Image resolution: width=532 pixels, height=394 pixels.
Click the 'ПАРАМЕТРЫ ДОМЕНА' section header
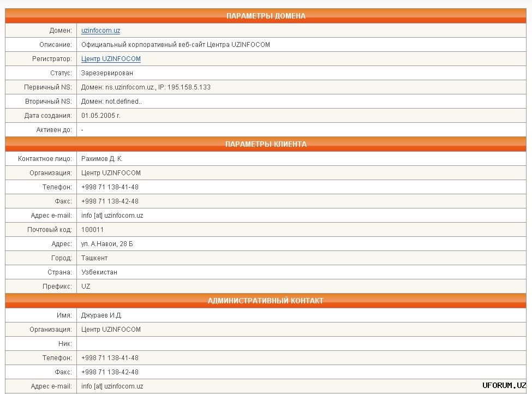266,16
